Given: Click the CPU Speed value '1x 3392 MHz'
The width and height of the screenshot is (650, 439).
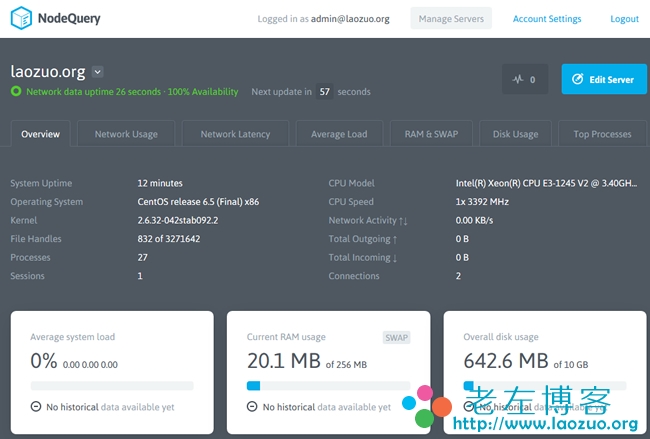Looking at the screenshot, I should pos(482,202).
